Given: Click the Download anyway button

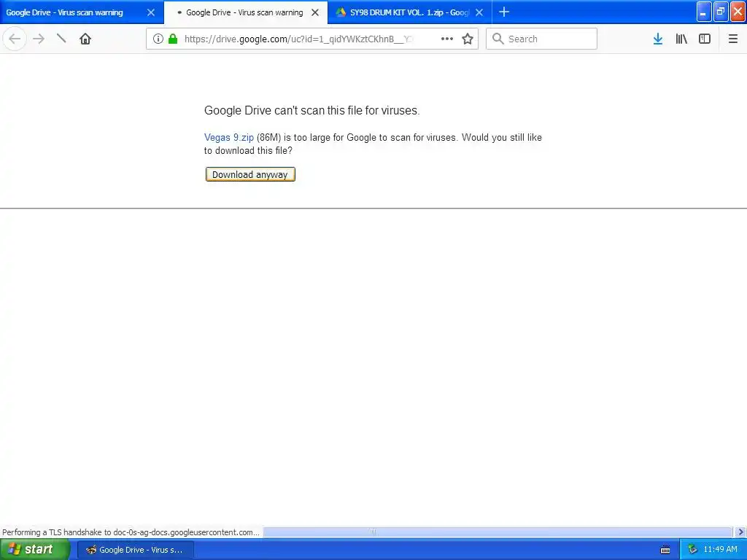Looking at the screenshot, I should click(250, 174).
